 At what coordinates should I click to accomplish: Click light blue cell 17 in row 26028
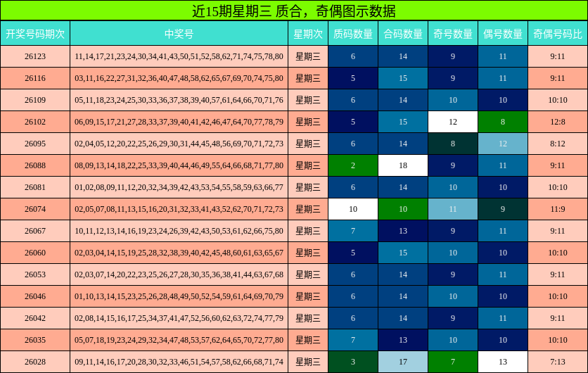403,361
